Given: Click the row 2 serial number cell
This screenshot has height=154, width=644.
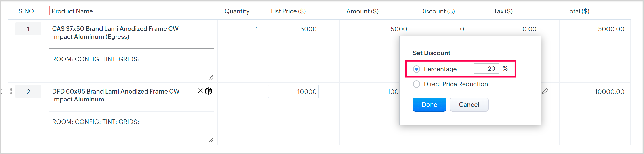Looking at the screenshot, I should (x=28, y=92).
